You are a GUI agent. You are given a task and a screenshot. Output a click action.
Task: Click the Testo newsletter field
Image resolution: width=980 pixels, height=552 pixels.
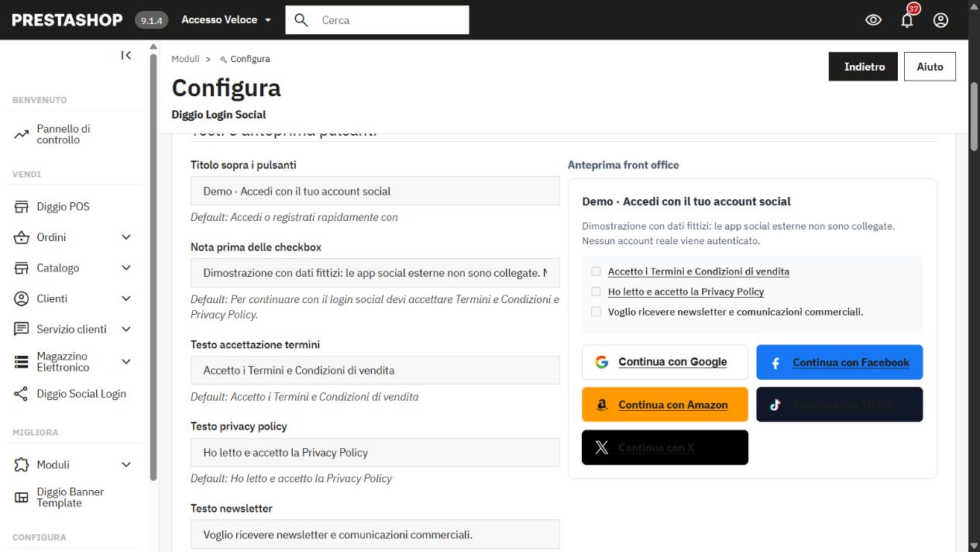coord(375,534)
